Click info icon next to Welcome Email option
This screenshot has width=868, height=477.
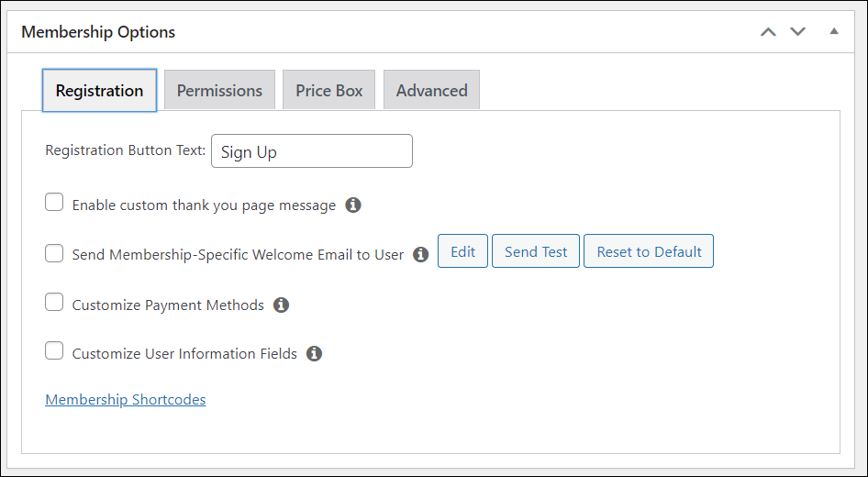point(421,255)
